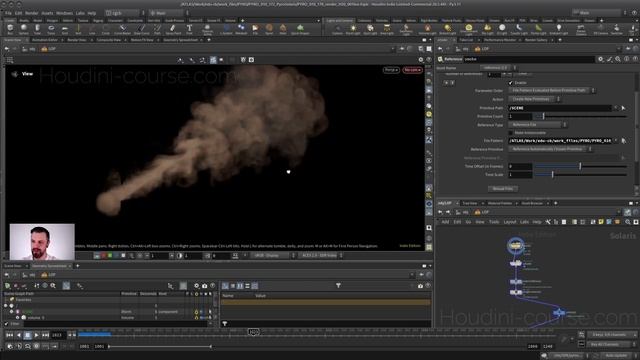
Task: Switch to the Performance Monitor tab
Action: pyautogui.click(x=500, y=40)
